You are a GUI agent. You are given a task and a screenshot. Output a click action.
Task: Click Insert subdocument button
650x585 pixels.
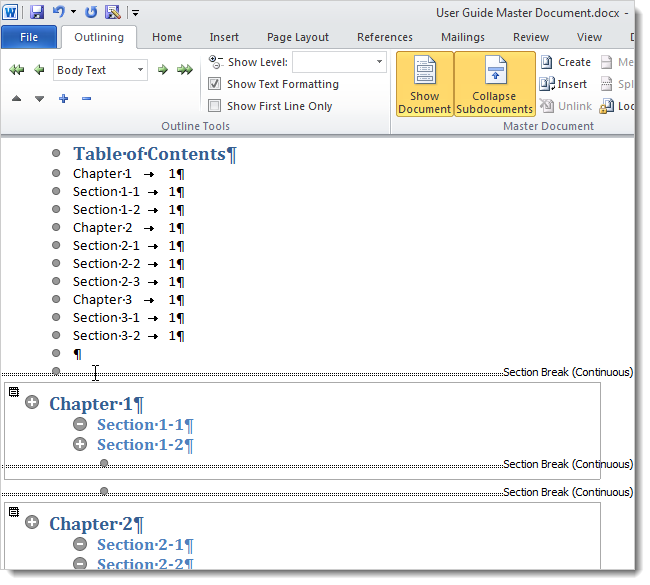point(563,84)
